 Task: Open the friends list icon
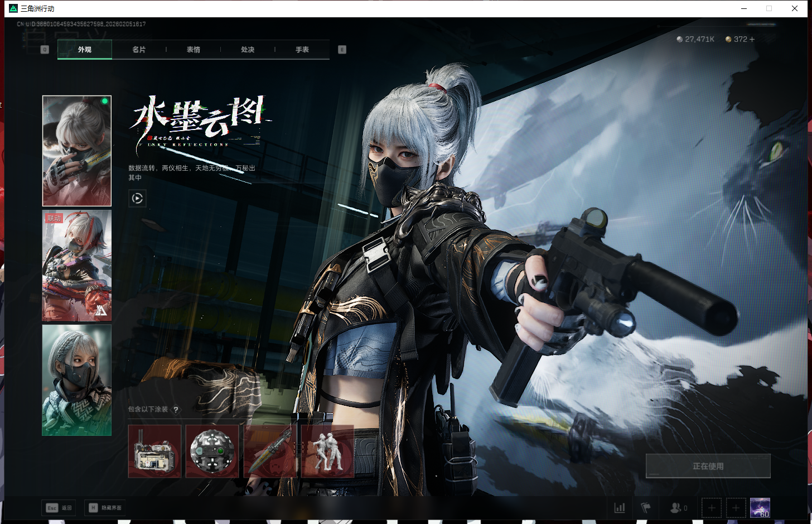[x=676, y=508]
